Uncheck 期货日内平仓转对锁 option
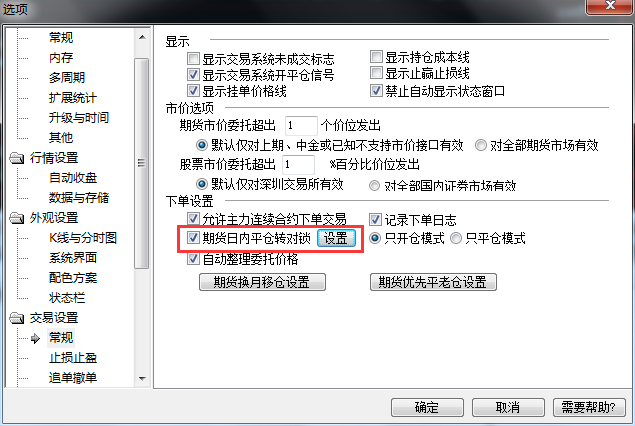The width and height of the screenshot is (635, 426). coord(193,237)
